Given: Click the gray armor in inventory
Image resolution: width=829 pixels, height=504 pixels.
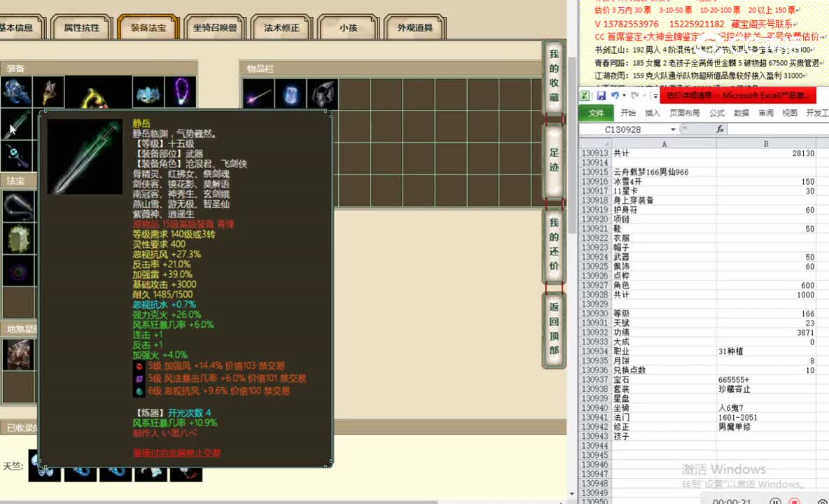Looking at the screenshot, I should coord(322,94).
